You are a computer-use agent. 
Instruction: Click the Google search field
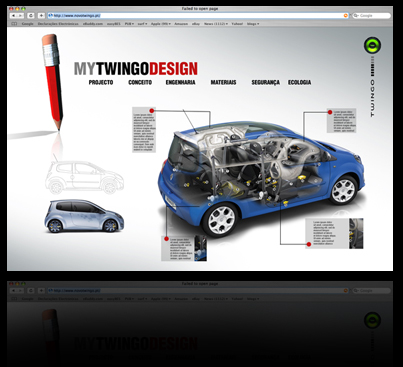[371, 16]
